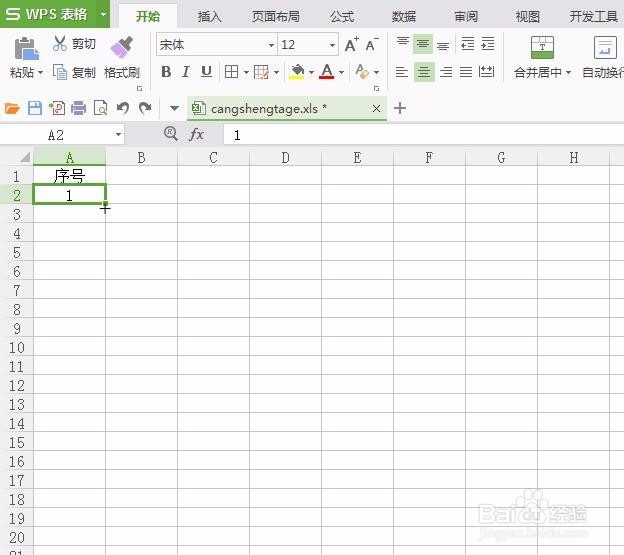Expand the fill color dropdown arrow
The width and height of the screenshot is (624, 555).
click(311, 73)
